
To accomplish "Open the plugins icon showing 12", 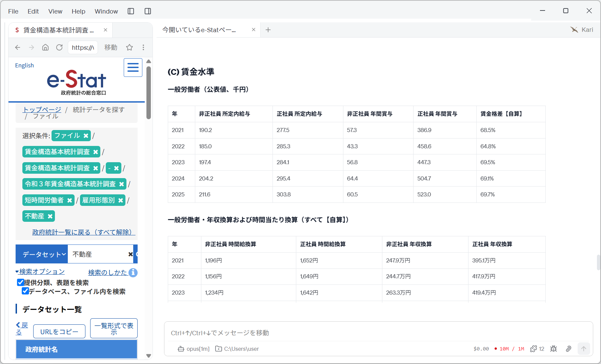I will [537, 349].
